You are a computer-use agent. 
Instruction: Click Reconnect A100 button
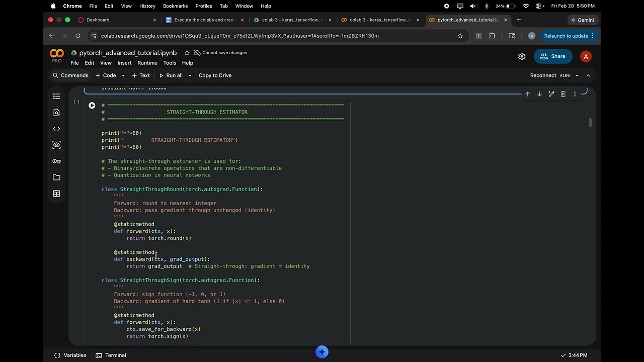550,75
